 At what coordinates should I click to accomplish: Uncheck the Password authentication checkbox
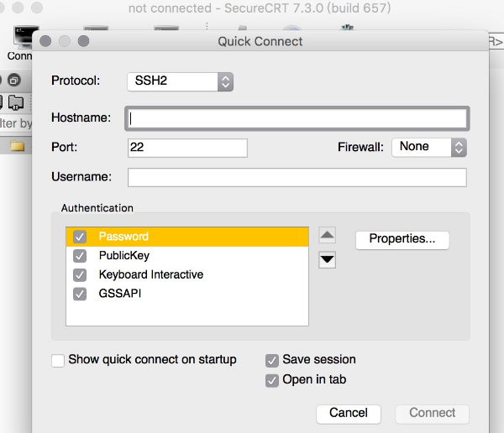click(81, 237)
